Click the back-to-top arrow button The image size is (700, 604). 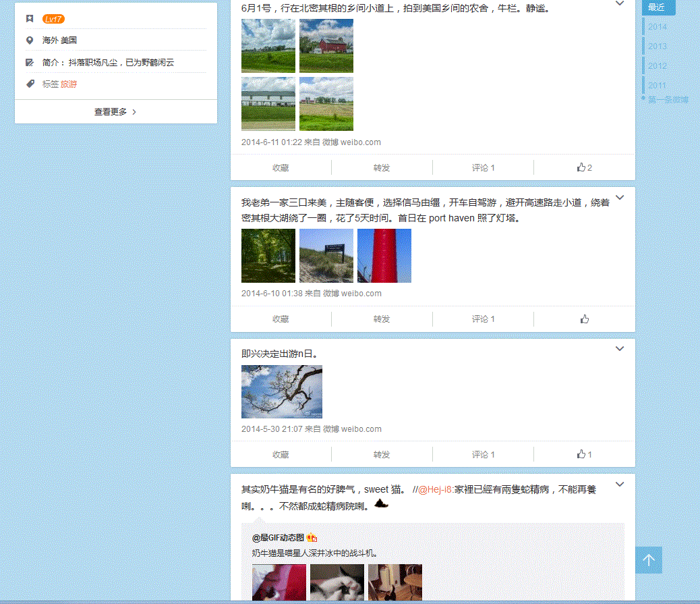click(x=648, y=560)
